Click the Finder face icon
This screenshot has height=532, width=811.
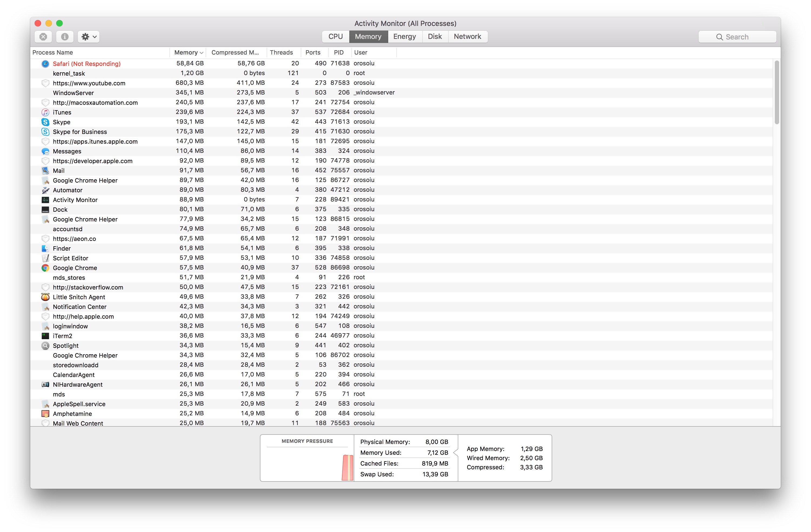point(45,248)
